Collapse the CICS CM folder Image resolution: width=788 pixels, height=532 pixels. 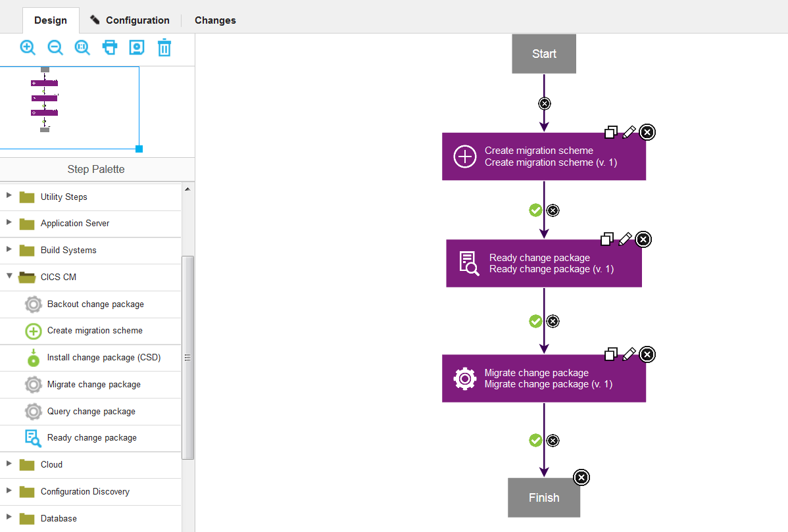9,276
